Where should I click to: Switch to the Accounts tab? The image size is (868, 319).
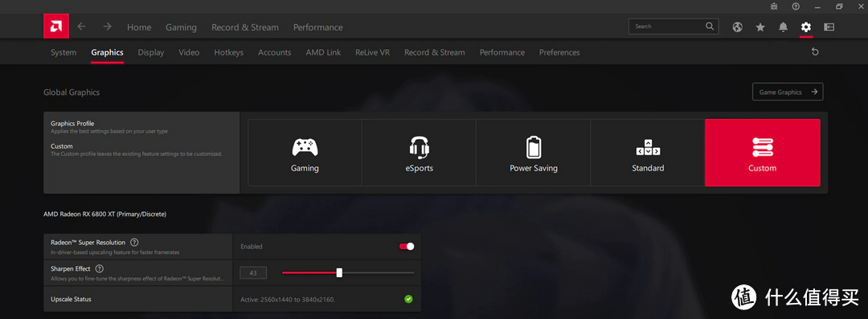[275, 52]
